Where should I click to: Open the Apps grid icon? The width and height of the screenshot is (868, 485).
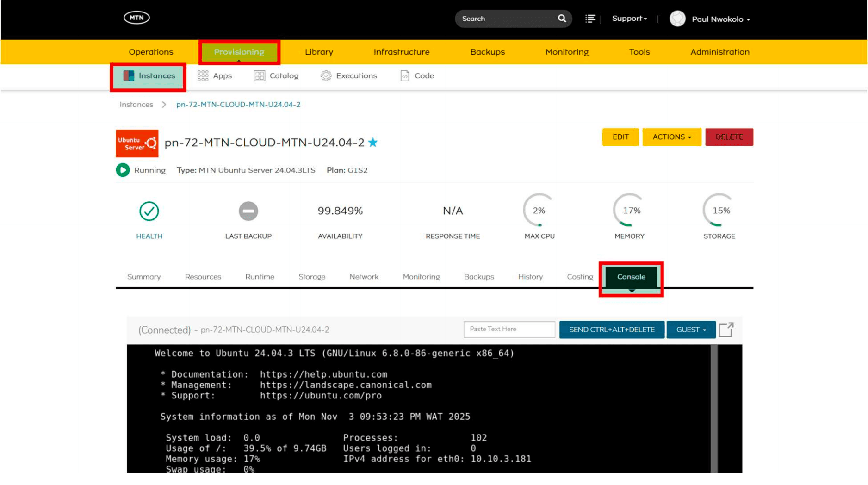(203, 76)
